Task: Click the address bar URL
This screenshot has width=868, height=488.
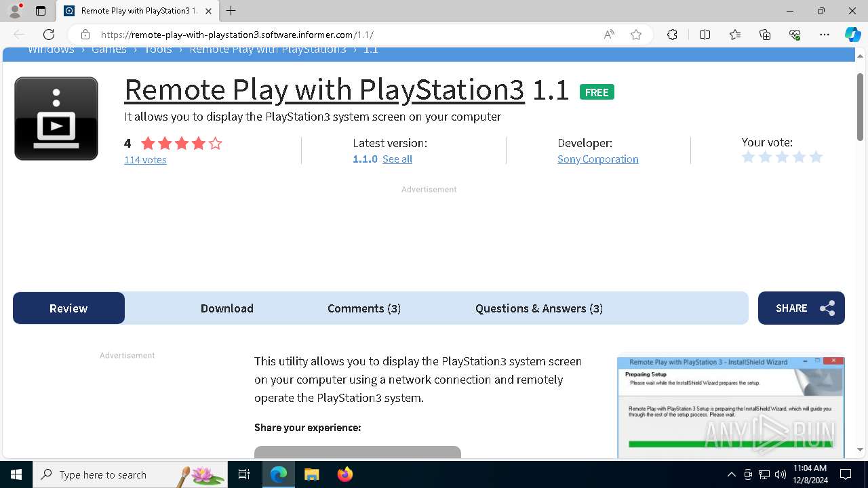Action: [237, 35]
